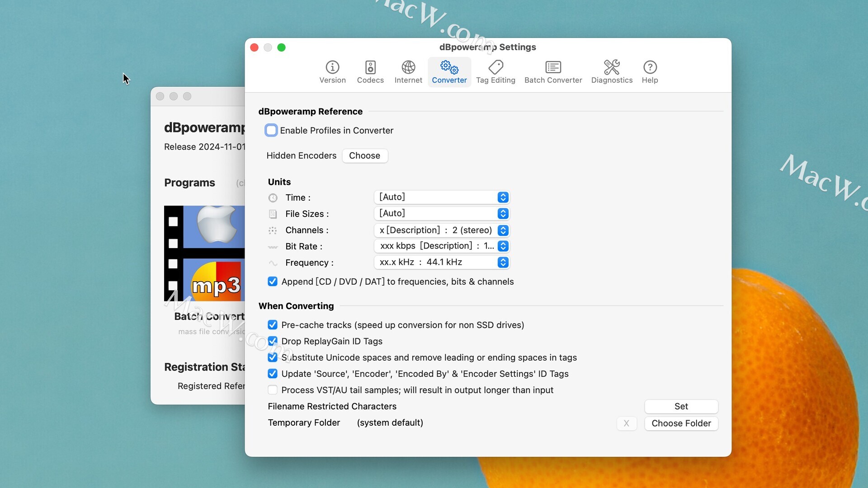This screenshot has height=488, width=868.
Task: Open the Help question mark icon
Action: [650, 67]
